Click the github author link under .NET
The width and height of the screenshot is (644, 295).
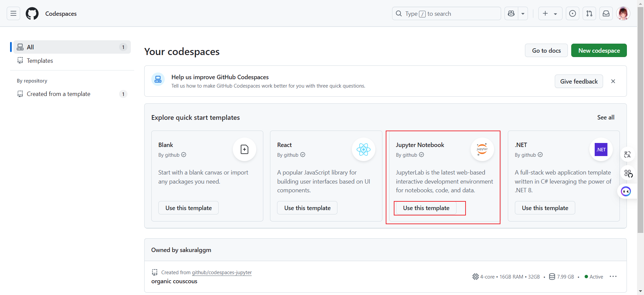point(529,155)
